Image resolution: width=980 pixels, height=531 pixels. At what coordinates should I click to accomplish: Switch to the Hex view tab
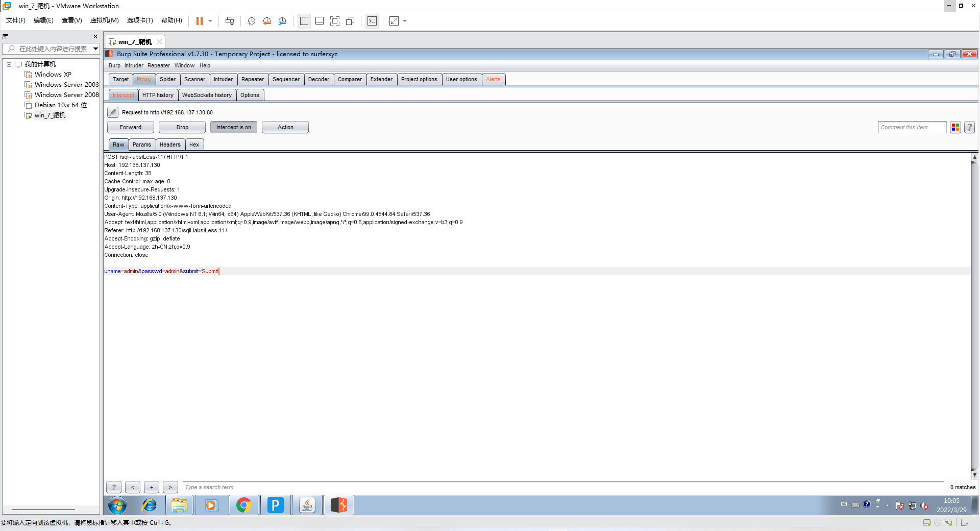coord(194,144)
